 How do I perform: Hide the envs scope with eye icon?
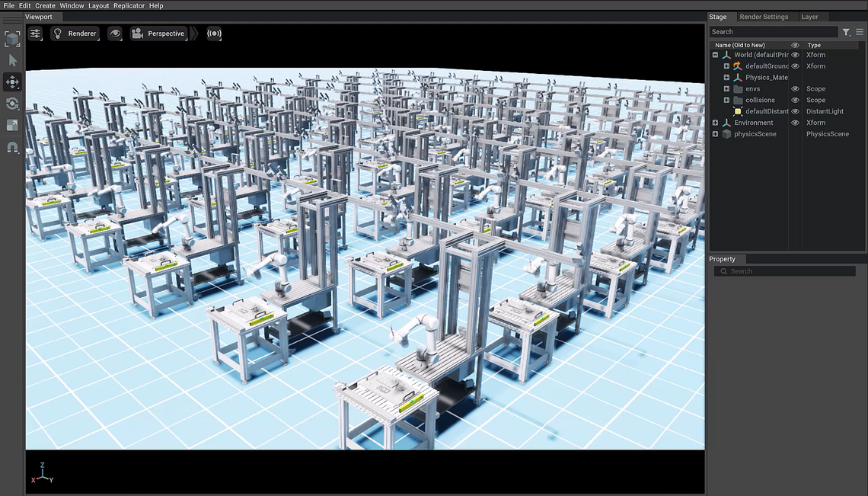[x=795, y=89]
